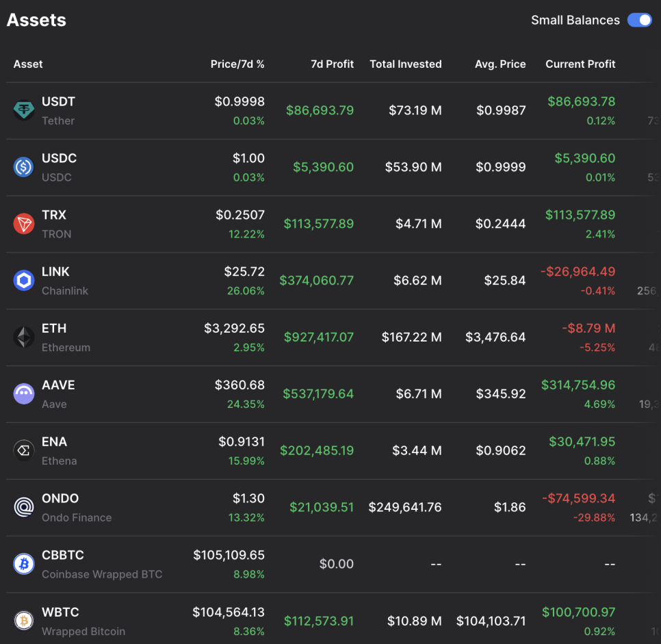The width and height of the screenshot is (661, 644).
Task: Click the TRX TRON coin icon
Action: pyautogui.click(x=23, y=224)
